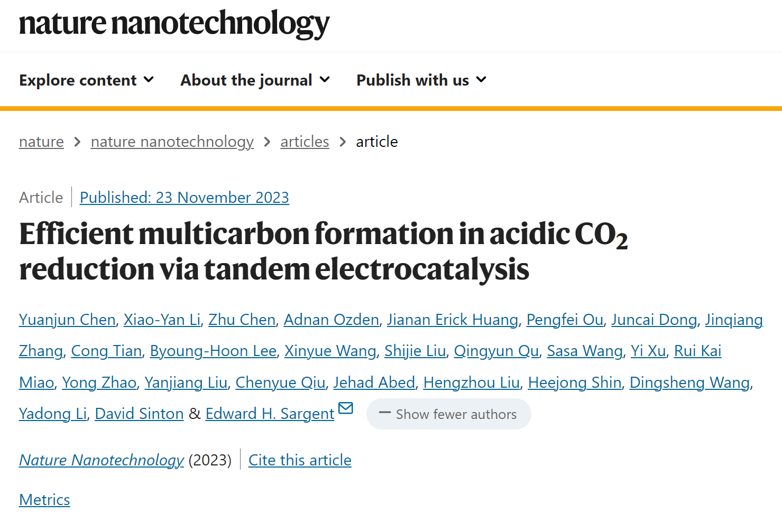Image resolution: width=782 pixels, height=532 pixels.
Task: Open the Metrics link
Action: point(44,500)
